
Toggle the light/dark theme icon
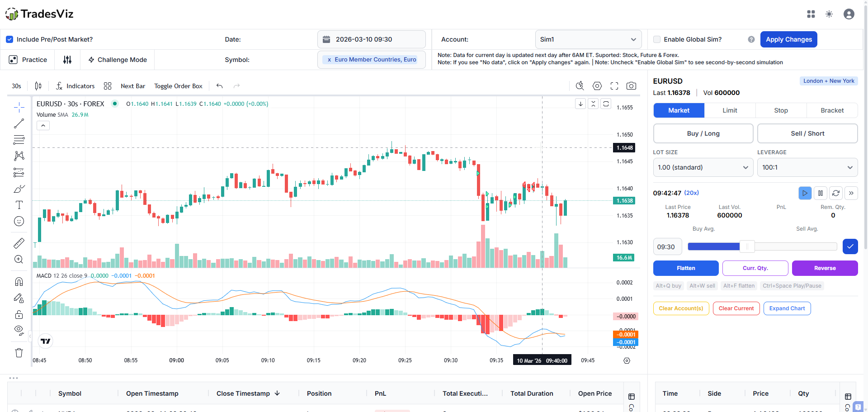pyautogui.click(x=829, y=14)
